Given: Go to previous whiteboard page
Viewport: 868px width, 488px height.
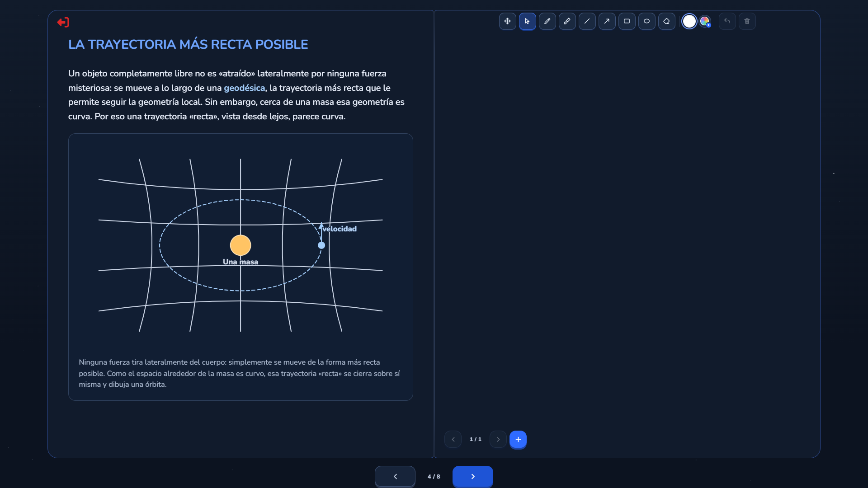Looking at the screenshot, I should (x=453, y=439).
